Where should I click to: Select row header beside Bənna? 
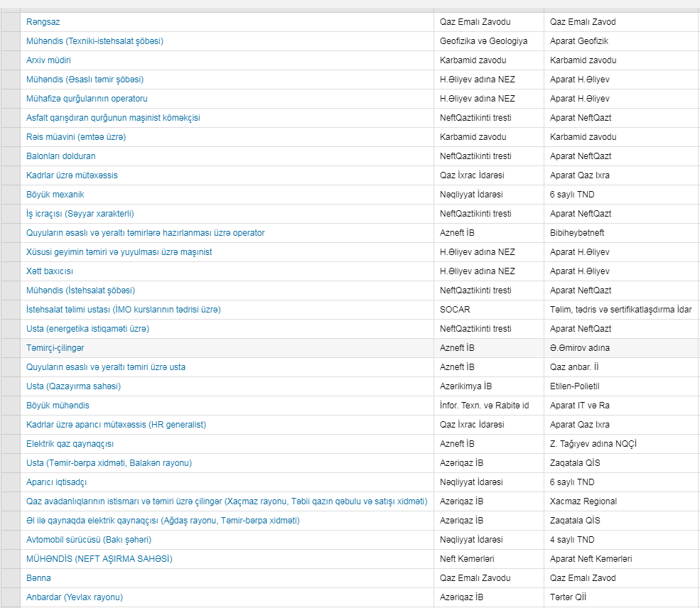point(10,578)
